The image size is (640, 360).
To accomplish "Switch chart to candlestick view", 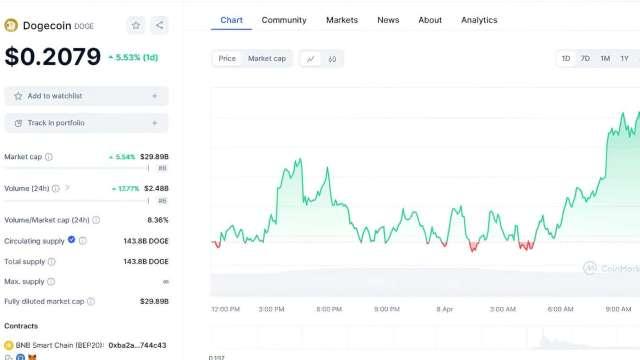I will click(332, 59).
